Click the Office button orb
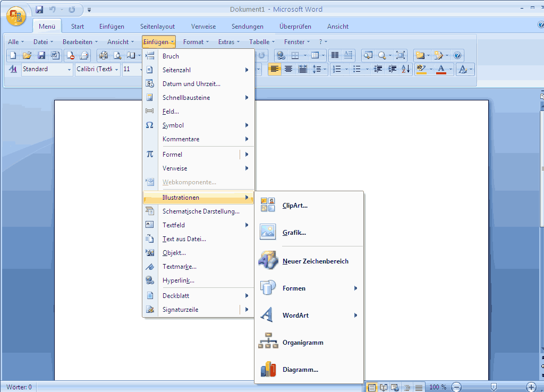The image size is (544, 392). [x=16, y=16]
